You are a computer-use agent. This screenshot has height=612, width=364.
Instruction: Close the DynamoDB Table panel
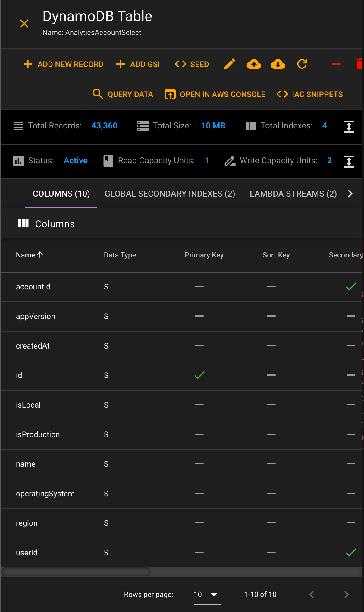[x=24, y=24]
